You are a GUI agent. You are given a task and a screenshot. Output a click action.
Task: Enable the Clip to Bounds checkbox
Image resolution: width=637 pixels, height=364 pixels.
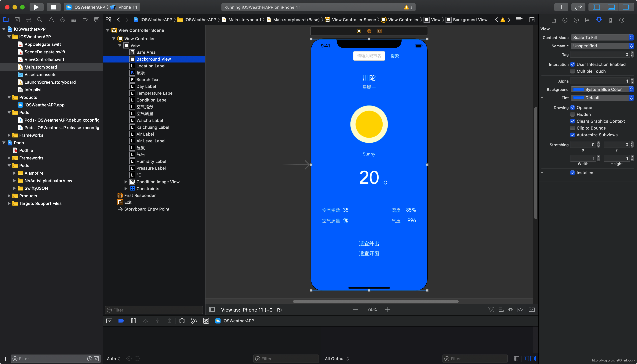pos(573,128)
